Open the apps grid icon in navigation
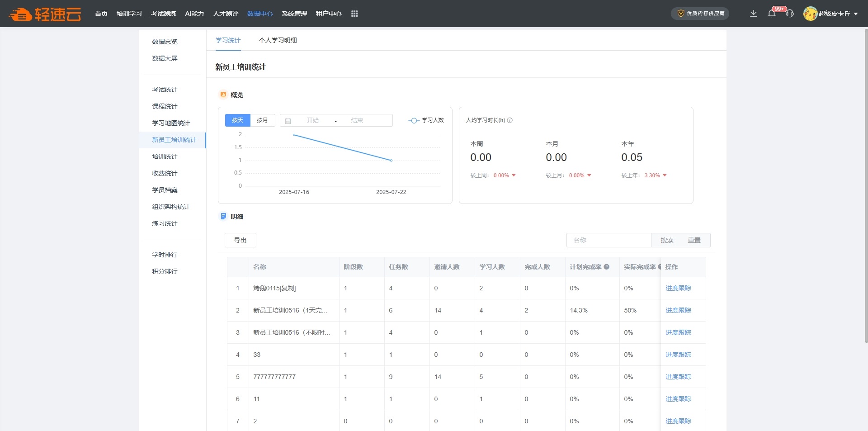The height and width of the screenshot is (431, 868). 354,14
